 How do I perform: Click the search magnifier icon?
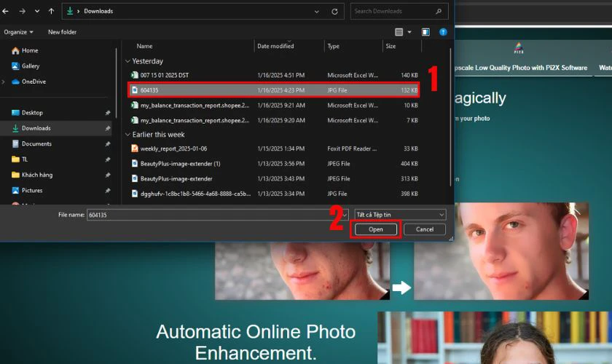click(x=439, y=12)
